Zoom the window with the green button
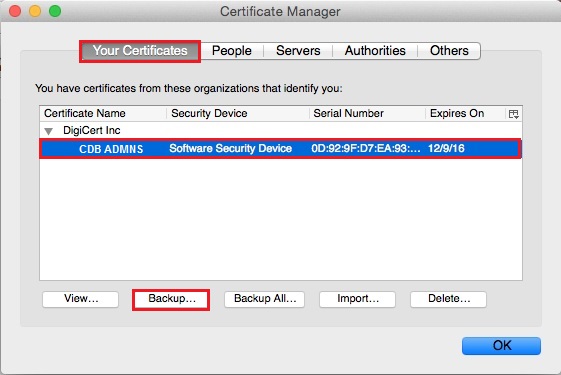Viewport: 561px width, 375px height. [x=55, y=11]
